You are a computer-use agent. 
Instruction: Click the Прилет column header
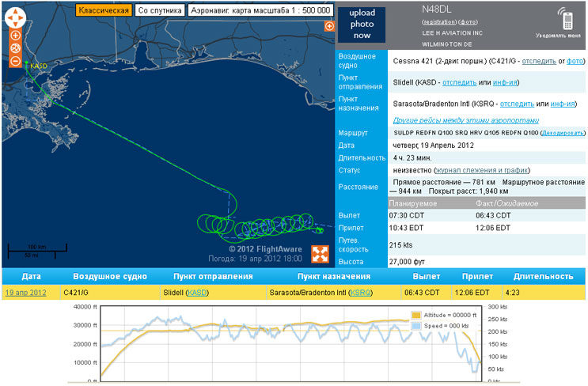477,277
